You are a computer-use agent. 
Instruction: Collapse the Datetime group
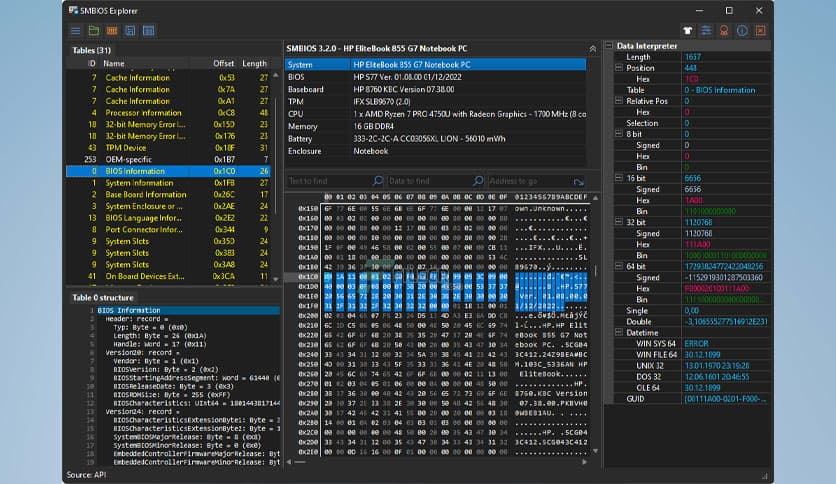(x=619, y=332)
